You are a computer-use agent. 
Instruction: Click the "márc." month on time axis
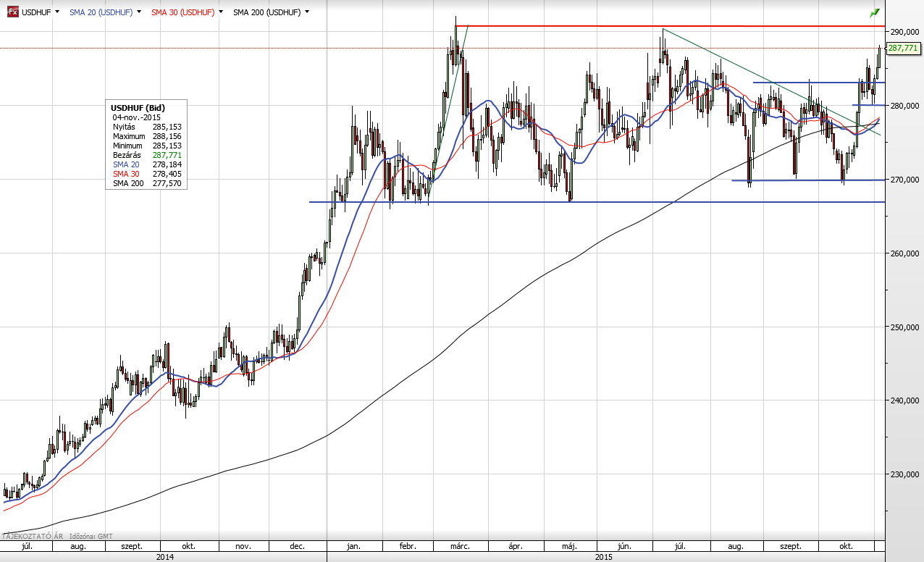(461, 546)
